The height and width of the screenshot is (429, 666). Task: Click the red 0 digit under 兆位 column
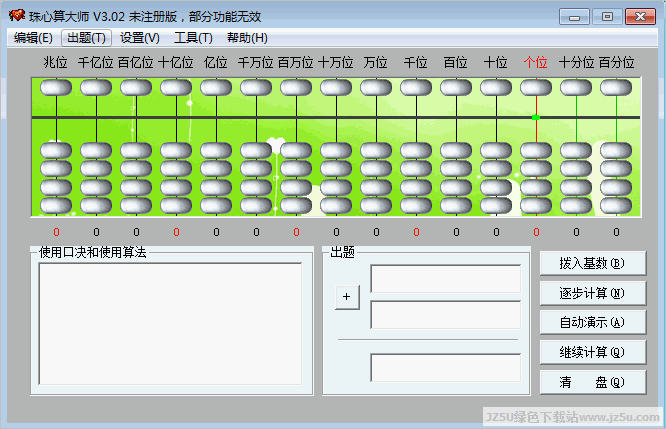coord(56,232)
